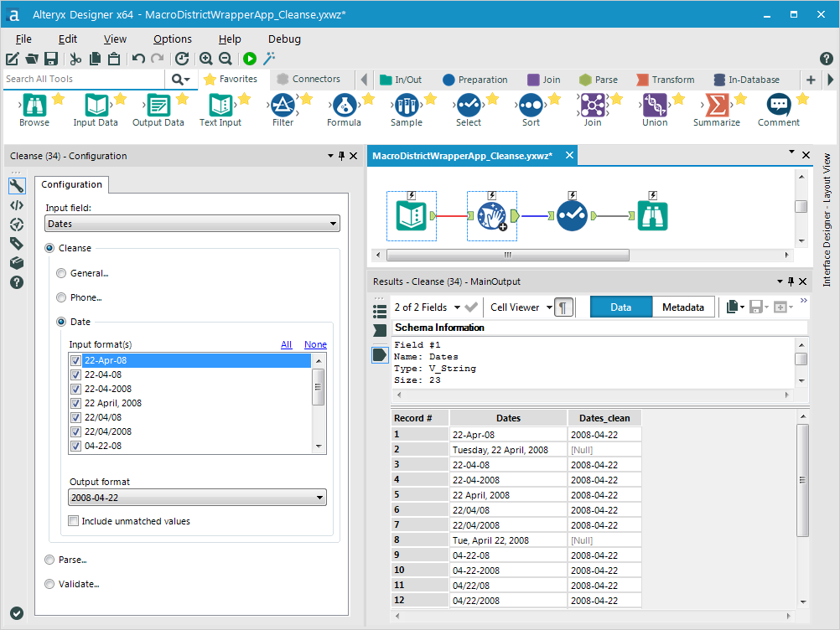Open the Input field Dates dropdown

[193, 224]
